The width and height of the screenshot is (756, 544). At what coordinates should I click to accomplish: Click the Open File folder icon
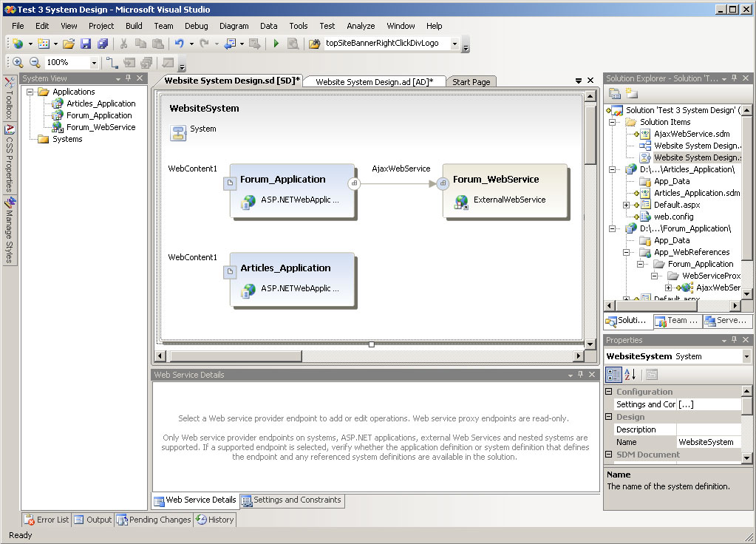[x=69, y=44]
